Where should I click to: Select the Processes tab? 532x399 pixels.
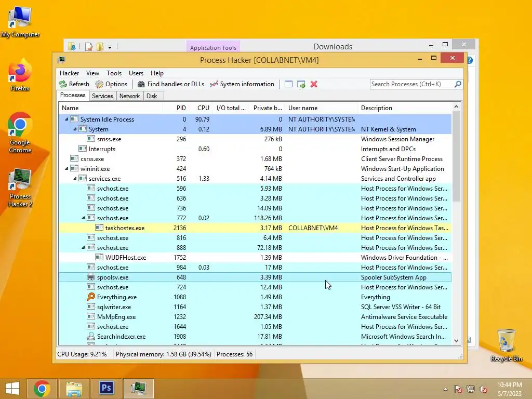(x=73, y=96)
